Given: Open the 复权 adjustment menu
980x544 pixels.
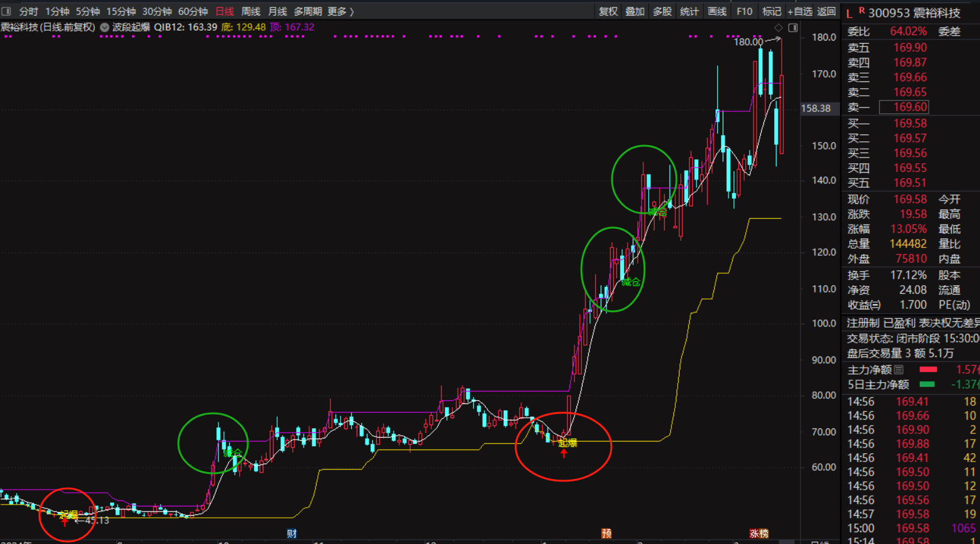Looking at the screenshot, I should click(x=608, y=11).
